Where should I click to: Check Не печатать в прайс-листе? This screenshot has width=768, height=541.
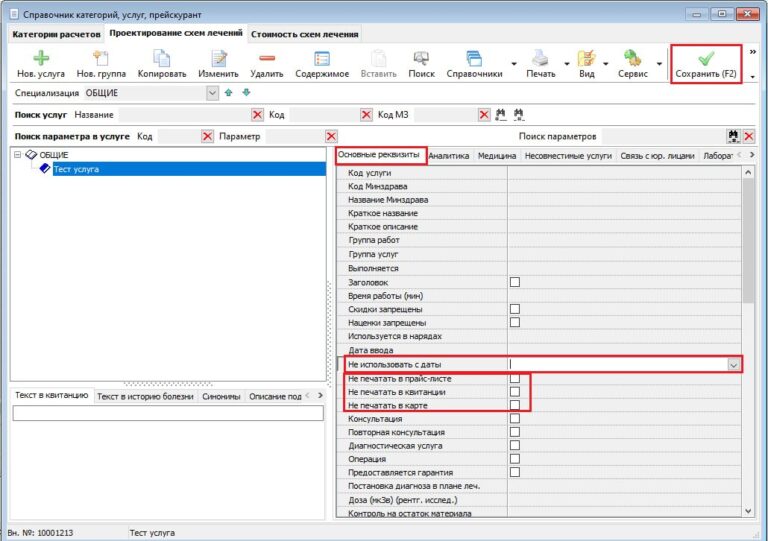[515, 378]
